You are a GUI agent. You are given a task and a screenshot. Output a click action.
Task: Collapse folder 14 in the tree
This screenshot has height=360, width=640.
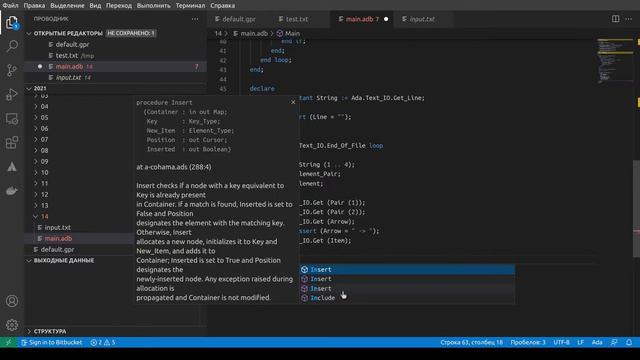pos(44,217)
